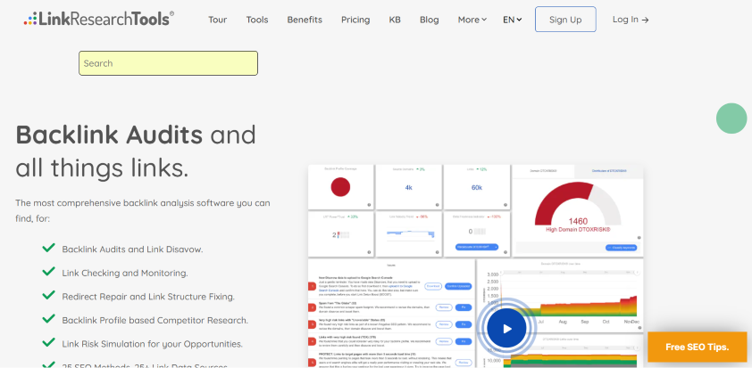Click the Backlink Audits headline
Screen dimensions: 752x368
click(109, 135)
